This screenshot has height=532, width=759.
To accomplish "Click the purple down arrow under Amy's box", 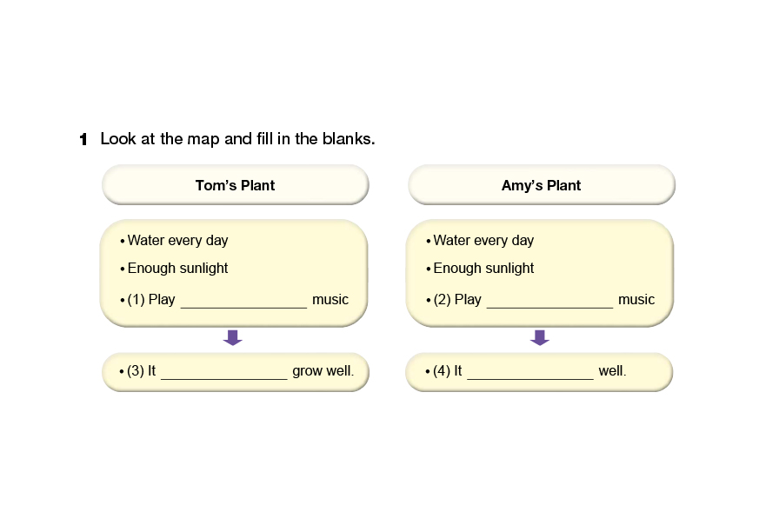I will (539, 338).
